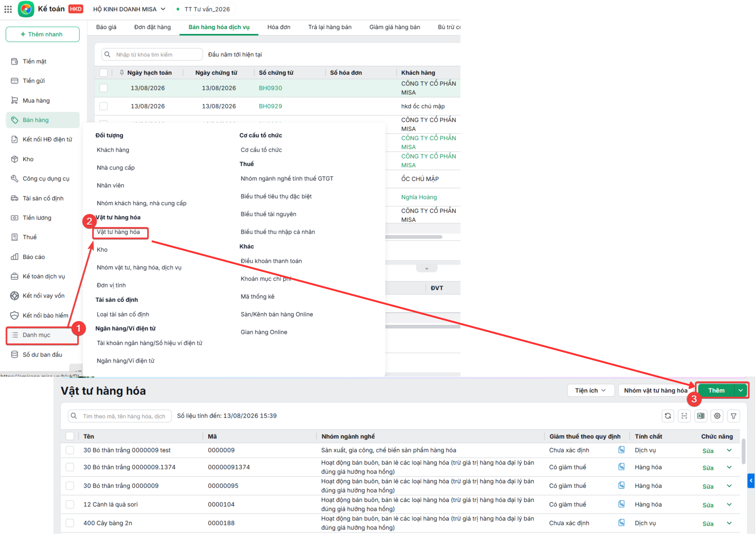Switch to the Đơn đặt hàng tab
This screenshot has height=534, width=756.
click(152, 27)
